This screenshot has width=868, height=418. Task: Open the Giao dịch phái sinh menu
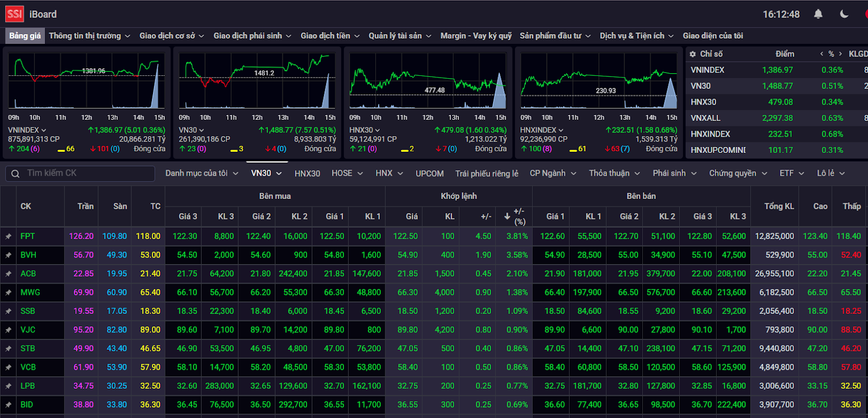(252, 36)
